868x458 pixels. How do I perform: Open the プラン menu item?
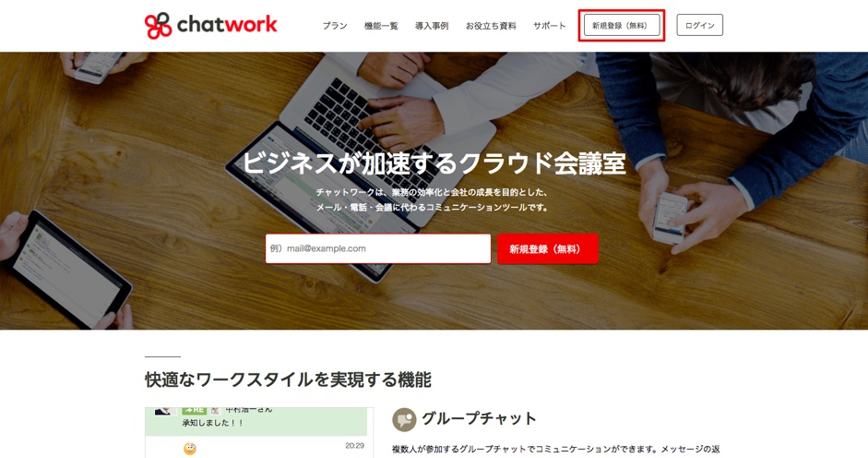[335, 26]
